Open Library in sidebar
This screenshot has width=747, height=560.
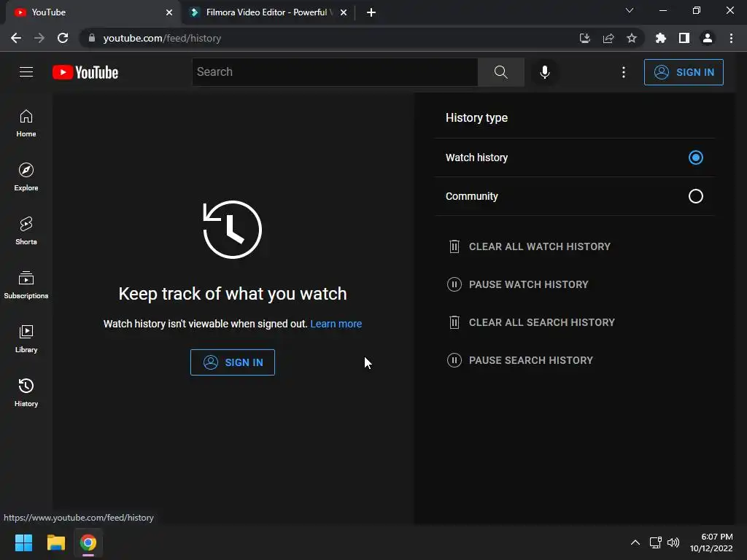tap(26, 338)
